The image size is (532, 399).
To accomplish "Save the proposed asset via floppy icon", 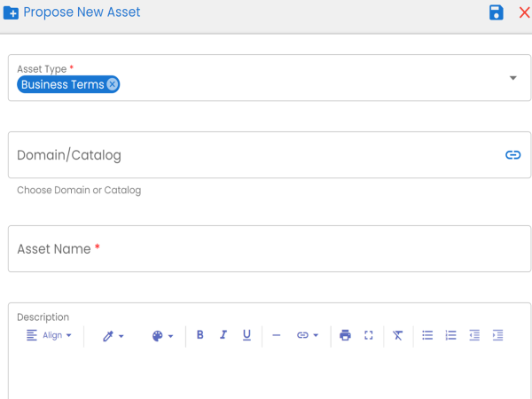I will [496, 12].
